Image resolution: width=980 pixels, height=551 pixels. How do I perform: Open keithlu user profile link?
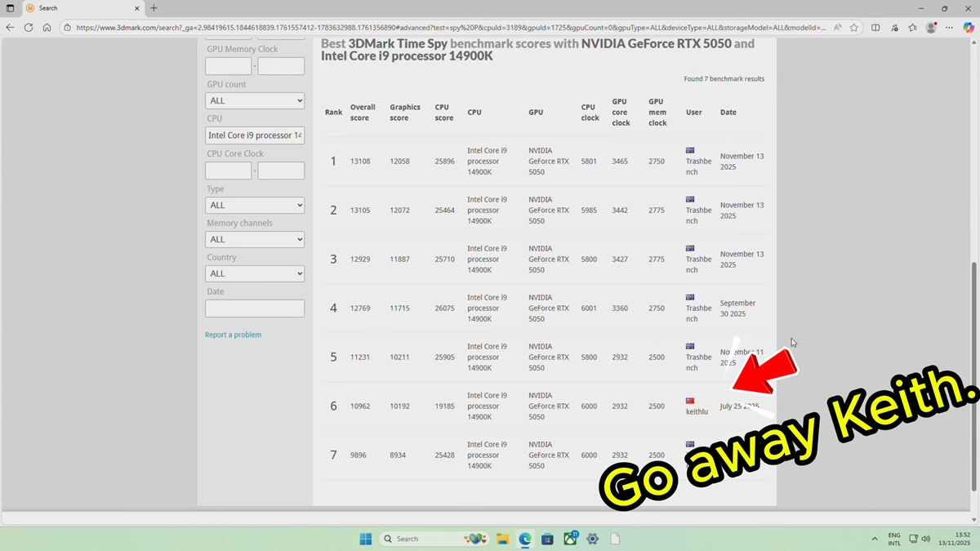point(697,411)
